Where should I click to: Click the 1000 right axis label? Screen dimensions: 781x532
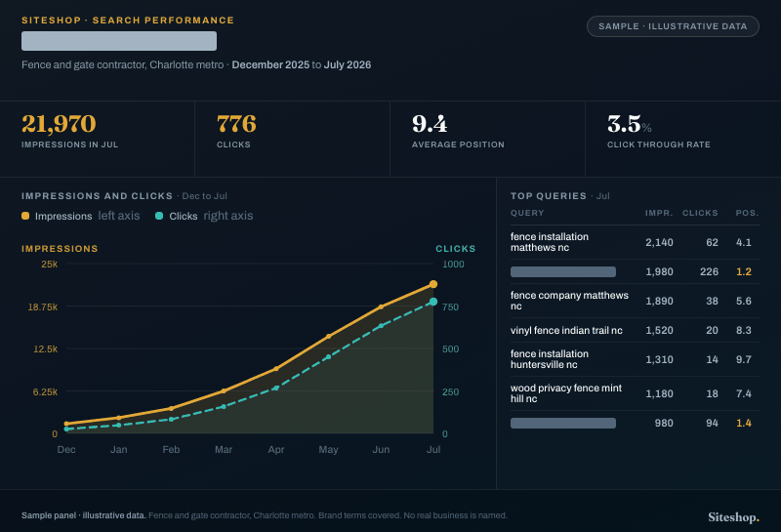pos(453,264)
